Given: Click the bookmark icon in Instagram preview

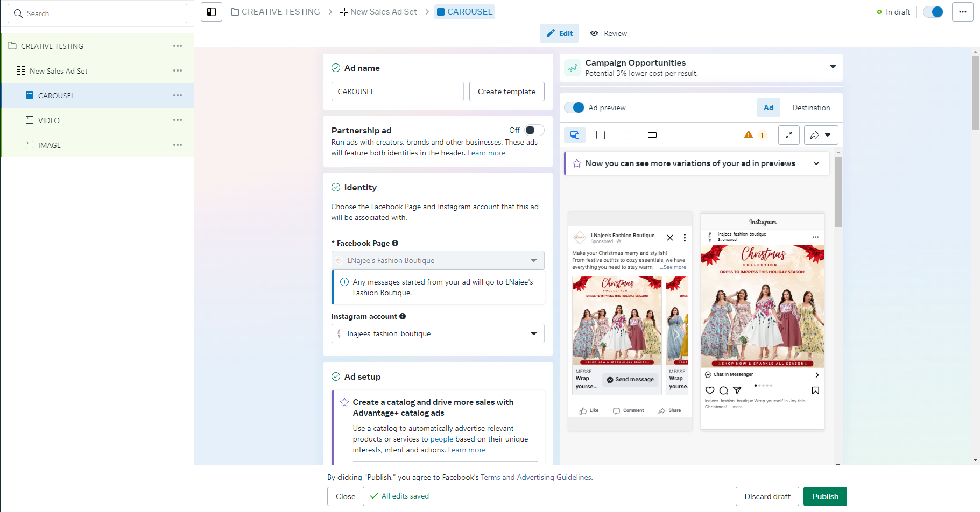Looking at the screenshot, I should (816, 390).
